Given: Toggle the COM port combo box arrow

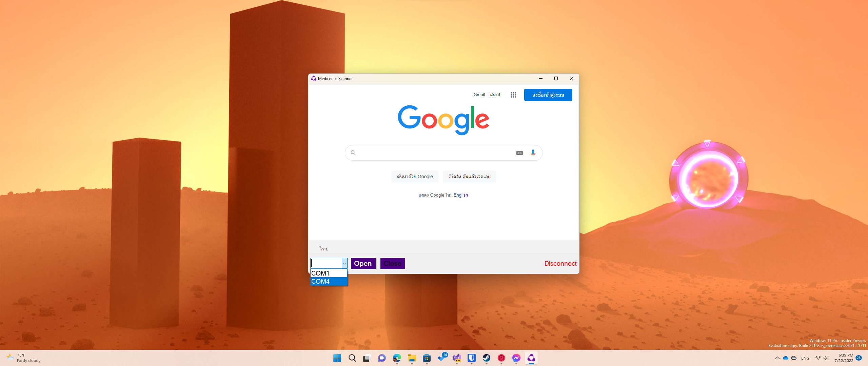Looking at the screenshot, I should pyautogui.click(x=344, y=263).
